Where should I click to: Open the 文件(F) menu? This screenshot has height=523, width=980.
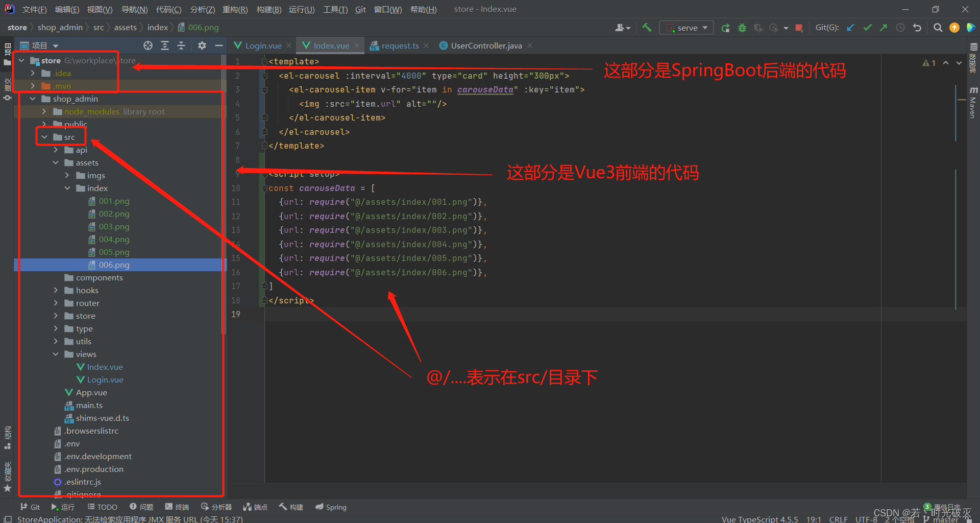(34, 9)
